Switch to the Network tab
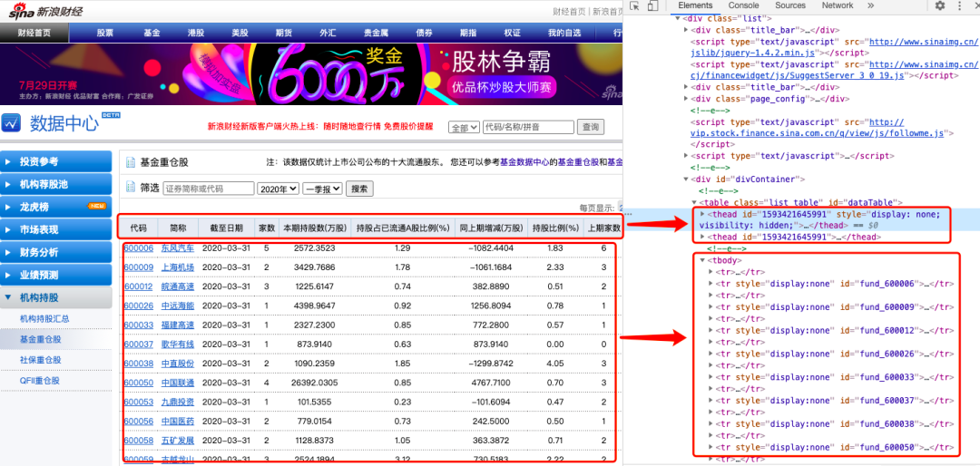Viewport: 980px width, 466px height. [x=838, y=5]
